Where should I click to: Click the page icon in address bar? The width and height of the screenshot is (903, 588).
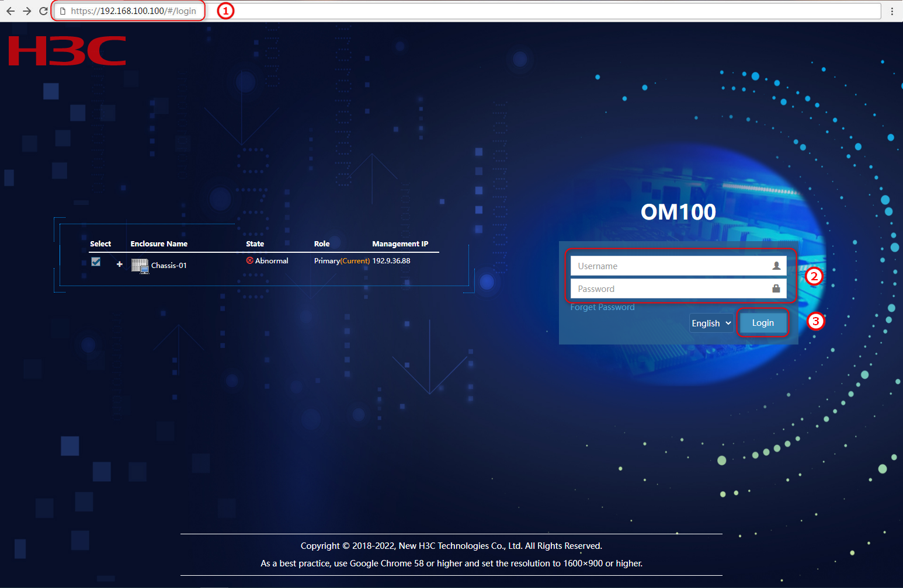[62, 11]
